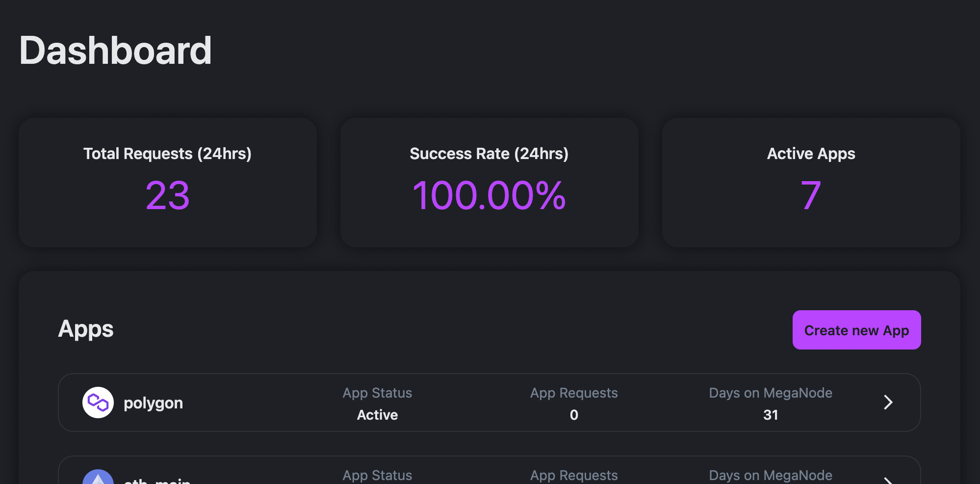This screenshot has width=980, height=484.
Task: Click the 100.00% success rate value
Action: 489,195
